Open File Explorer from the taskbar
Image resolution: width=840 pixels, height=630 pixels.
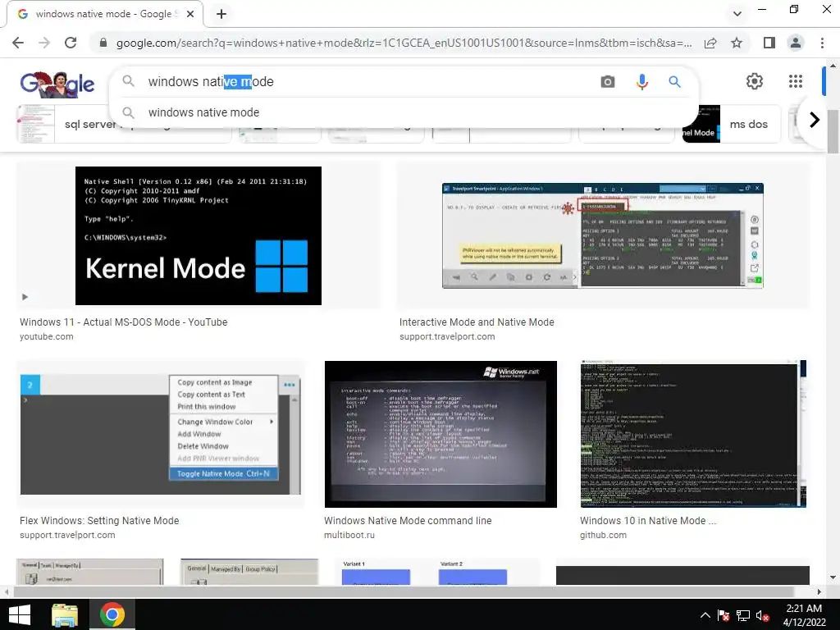pos(65,614)
